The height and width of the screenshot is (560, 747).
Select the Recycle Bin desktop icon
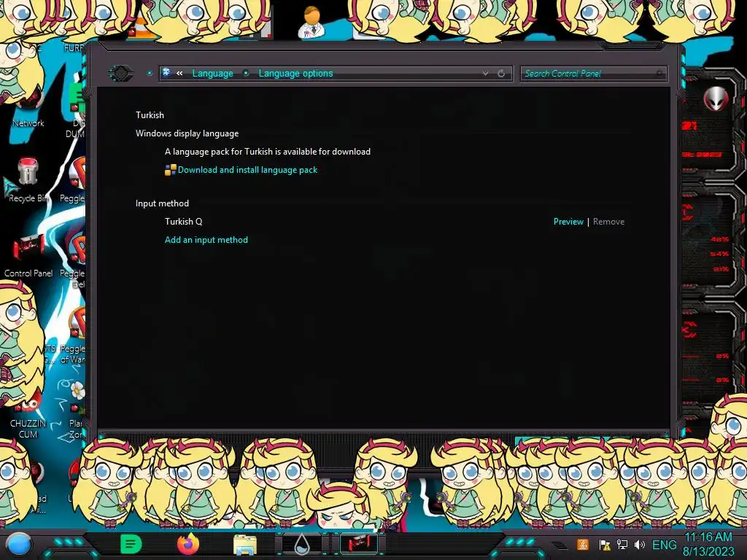[28, 181]
